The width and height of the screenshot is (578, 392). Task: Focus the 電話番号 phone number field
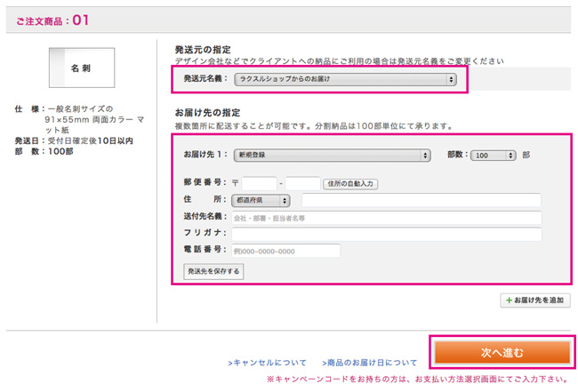[x=285, y=251]
